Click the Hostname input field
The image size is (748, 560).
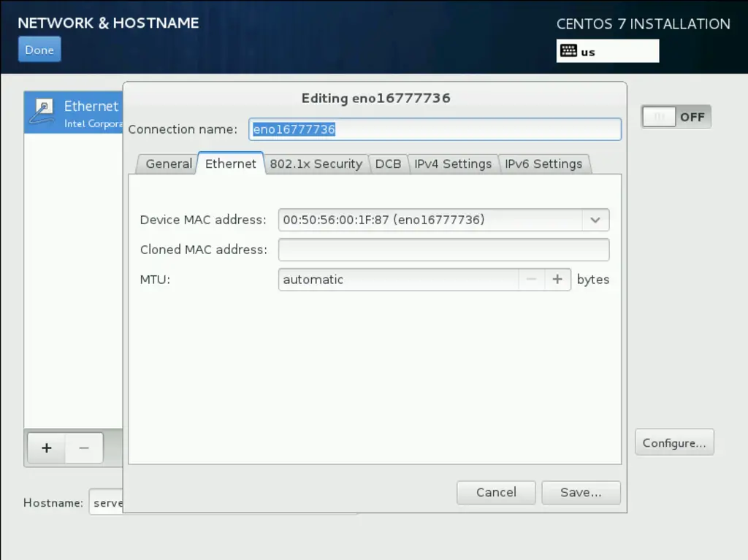click(x=106, y=502)
